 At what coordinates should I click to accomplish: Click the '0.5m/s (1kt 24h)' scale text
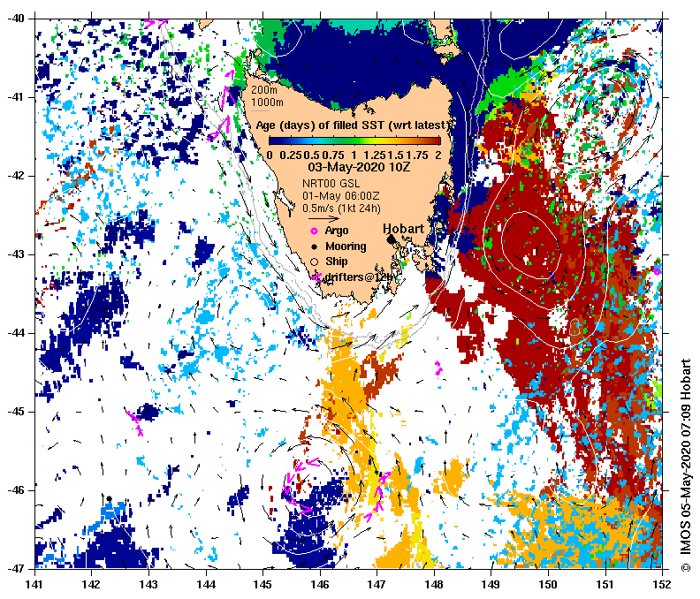(x=341, y=209)
